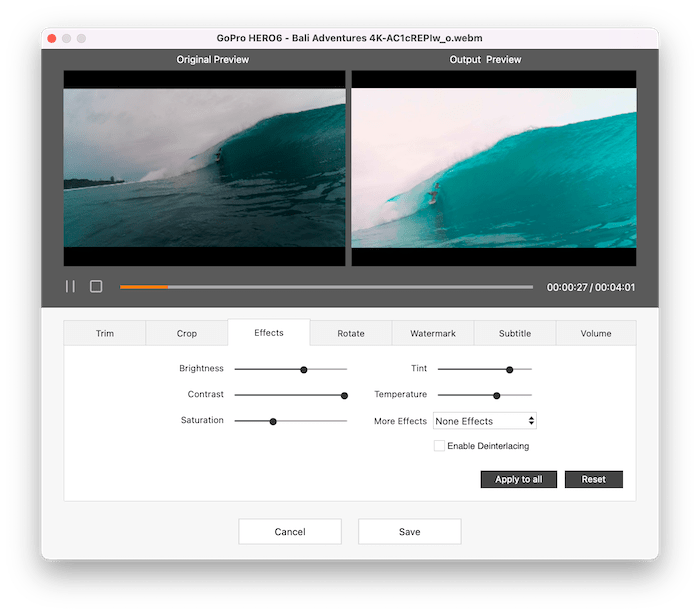Screen dimensions: 700x614
Task: Click the Output Preview video frame
Action: [x=494, y=168]
